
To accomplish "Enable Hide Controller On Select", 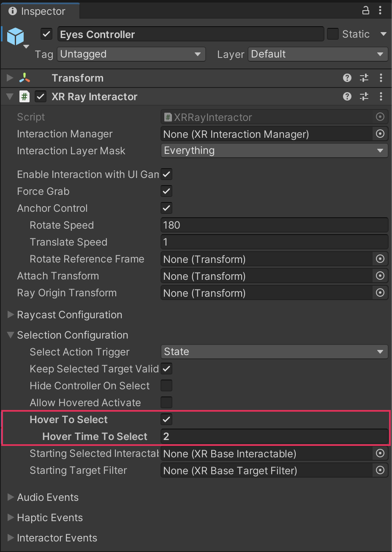I will pyautogui.click(x=166, y=385).
